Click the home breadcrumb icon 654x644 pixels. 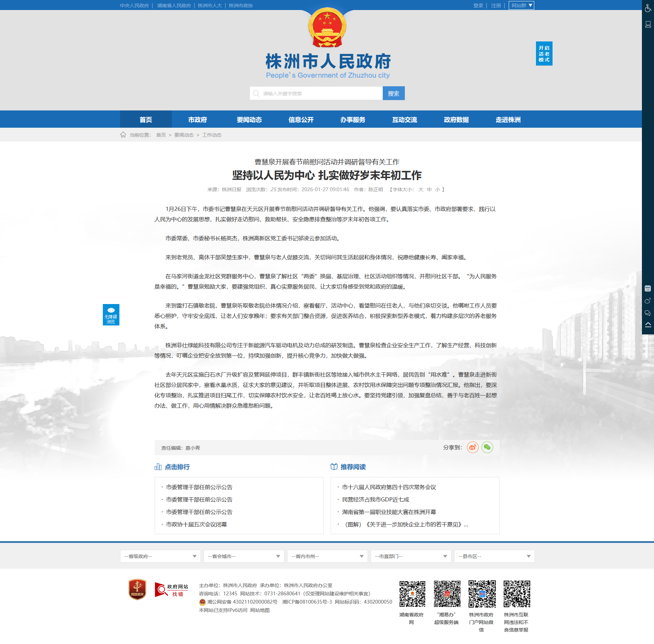click(123, 135)
